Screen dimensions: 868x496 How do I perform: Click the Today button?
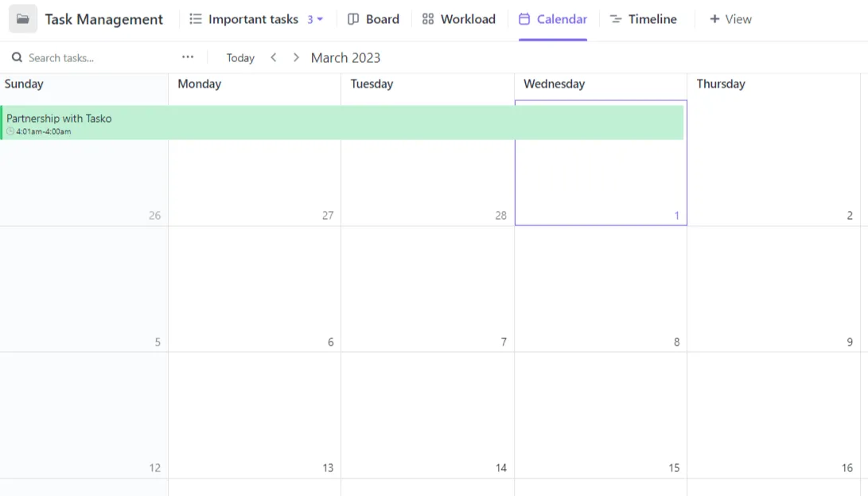coord(240,57)
